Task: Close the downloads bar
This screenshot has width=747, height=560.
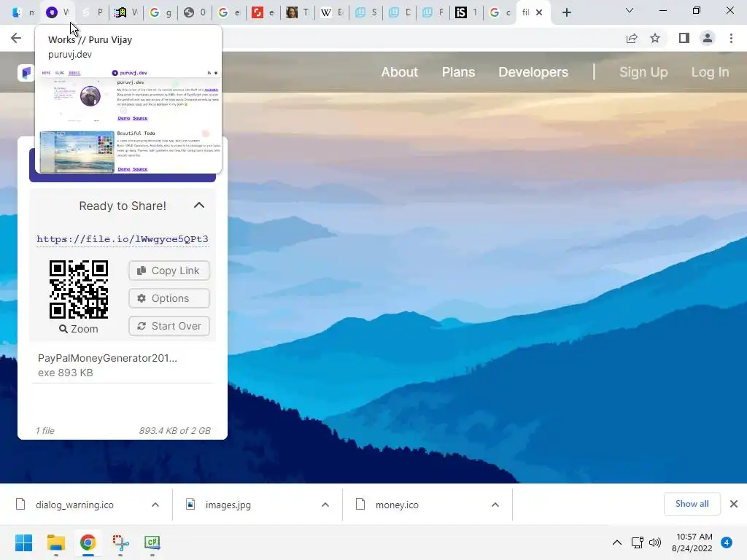Action: (x=734, y=504)
